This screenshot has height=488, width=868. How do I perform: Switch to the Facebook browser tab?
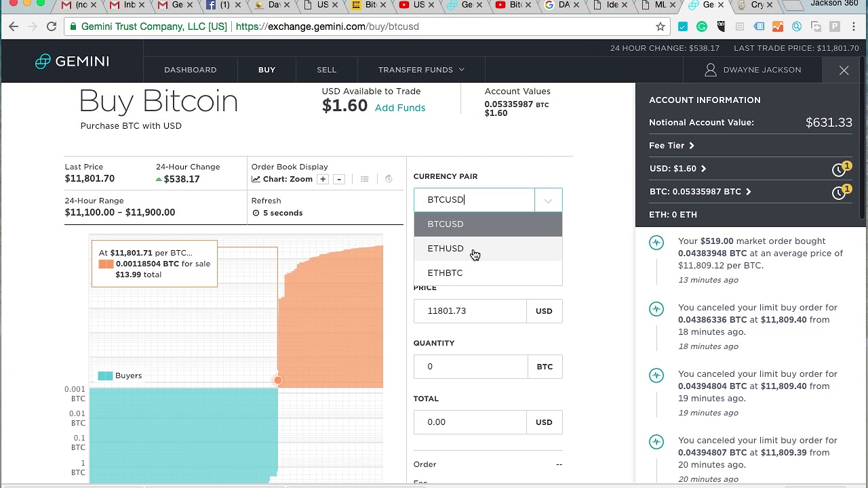coord(222,5)
